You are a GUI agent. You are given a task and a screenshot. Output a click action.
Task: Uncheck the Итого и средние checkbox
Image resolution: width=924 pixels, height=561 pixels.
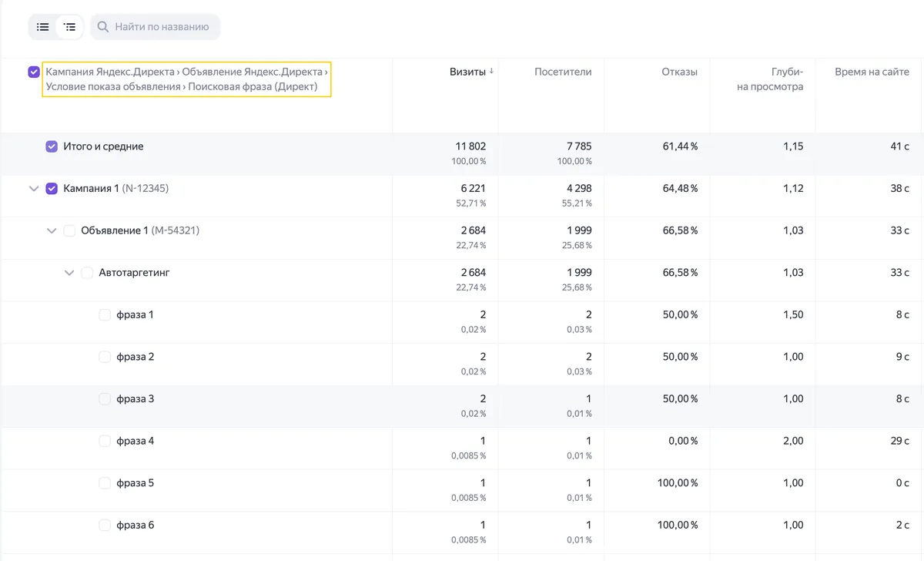[x=52, y=146]
